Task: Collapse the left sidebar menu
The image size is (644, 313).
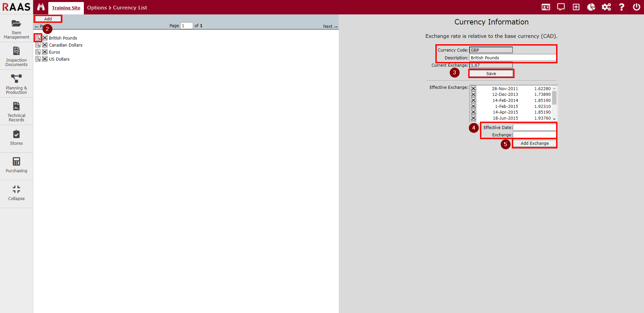Action: [16, 193]
